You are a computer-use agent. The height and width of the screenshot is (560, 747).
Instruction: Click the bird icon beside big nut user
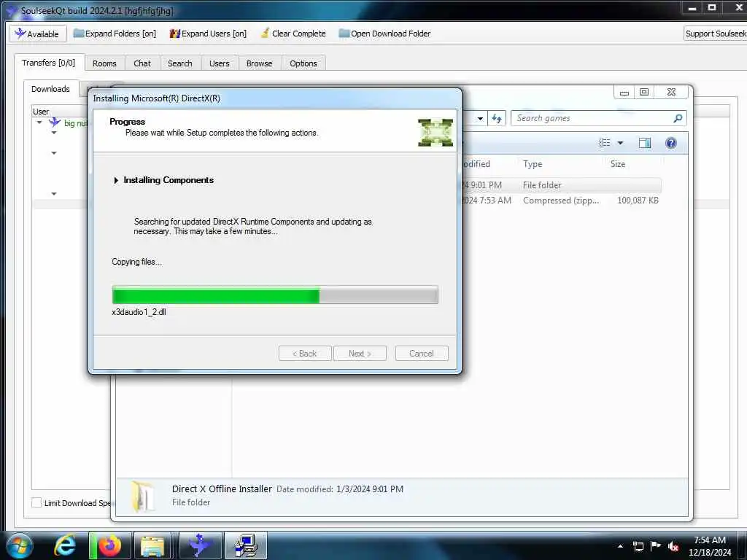point(55,122)
